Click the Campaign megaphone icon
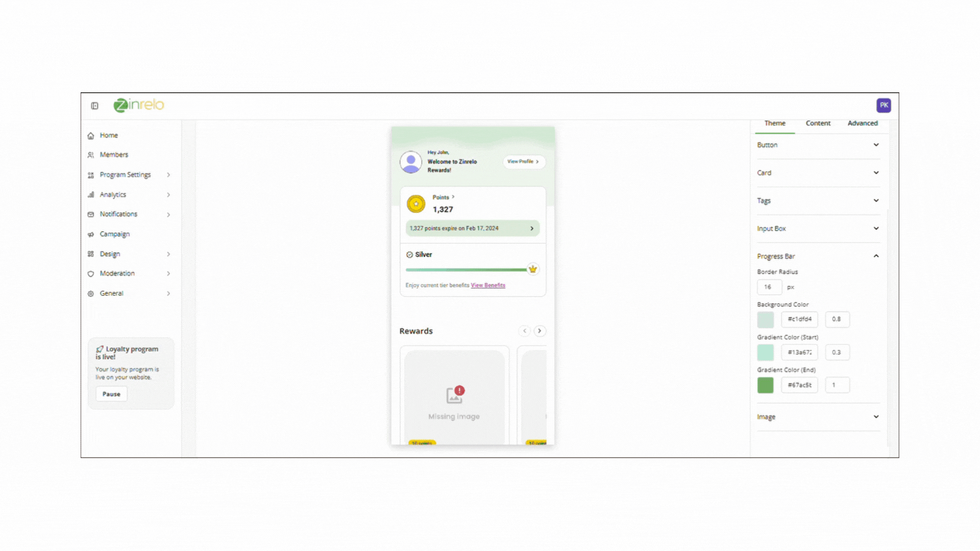This screenshot has height=551, width=980. [x=91, y=235]
